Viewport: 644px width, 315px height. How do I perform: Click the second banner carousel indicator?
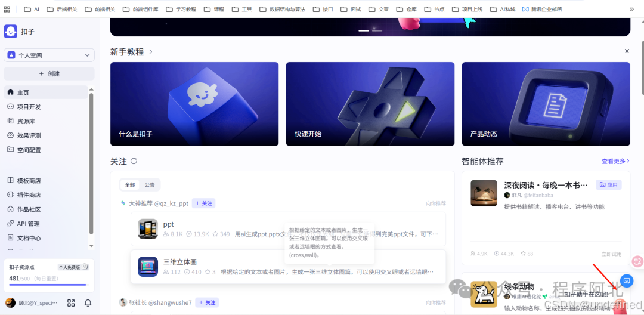click(377, 30)
